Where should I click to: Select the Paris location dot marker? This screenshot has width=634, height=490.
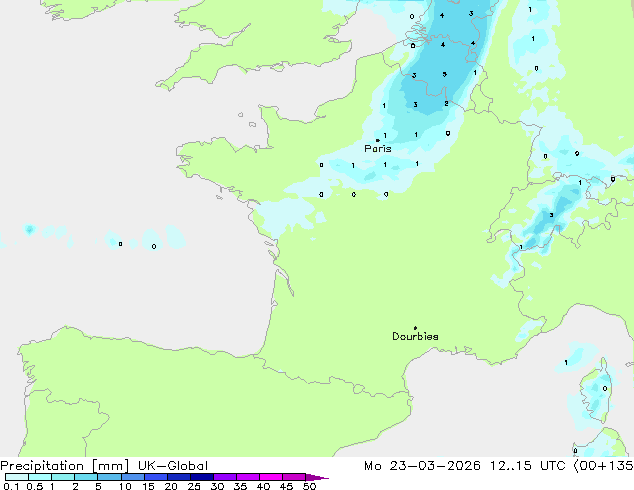[378, 140]
